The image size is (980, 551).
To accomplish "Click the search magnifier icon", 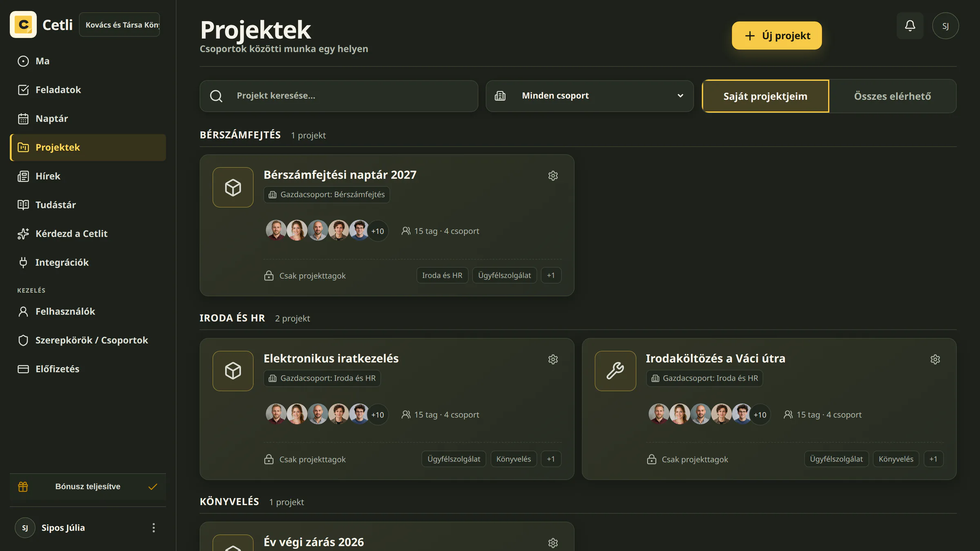I will (x=216, y=96).
